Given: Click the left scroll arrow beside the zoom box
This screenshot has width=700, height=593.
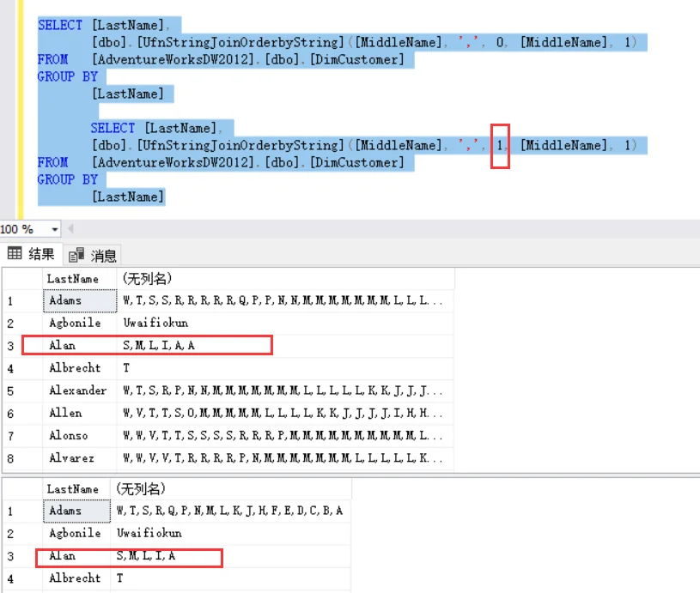Looking at the screenshot, I should tap(70, 229).
